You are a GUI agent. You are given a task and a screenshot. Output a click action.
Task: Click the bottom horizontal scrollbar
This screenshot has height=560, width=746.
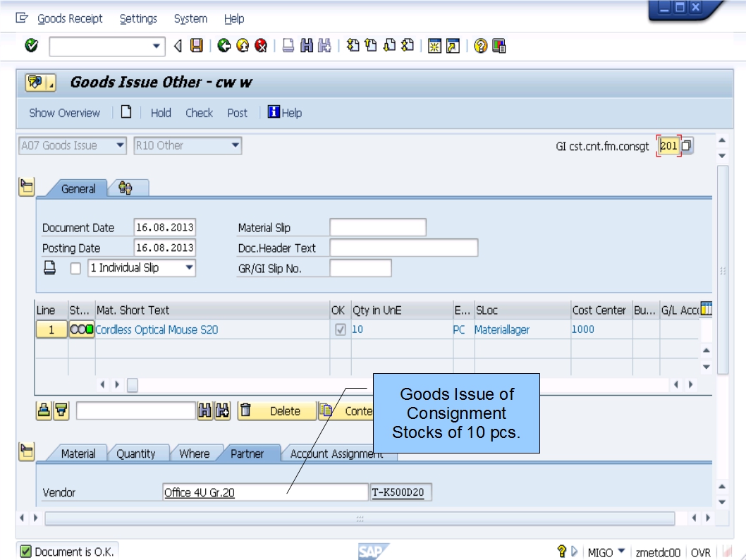(360, 518)
